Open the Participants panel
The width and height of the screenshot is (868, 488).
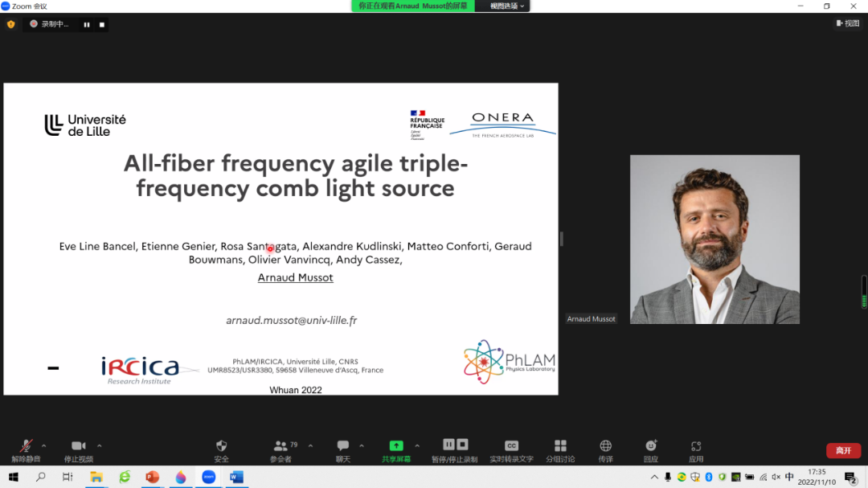click(x=280, y=446)
